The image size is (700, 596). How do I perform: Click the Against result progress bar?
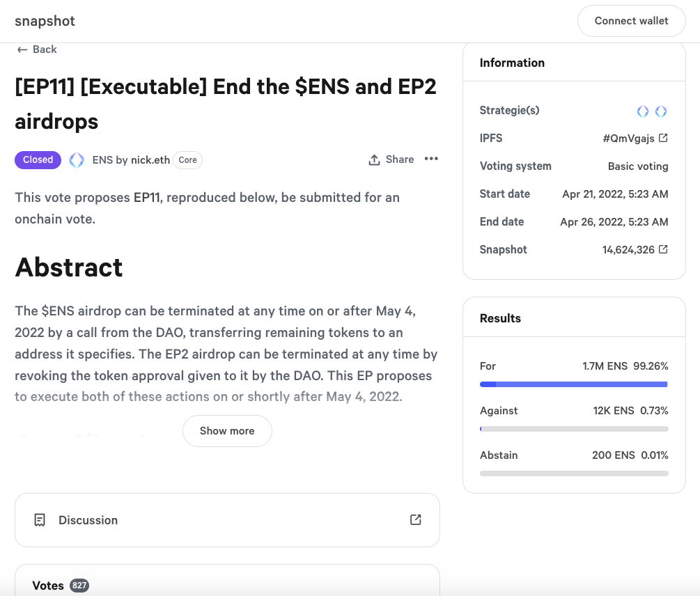[x=574, y=429]
